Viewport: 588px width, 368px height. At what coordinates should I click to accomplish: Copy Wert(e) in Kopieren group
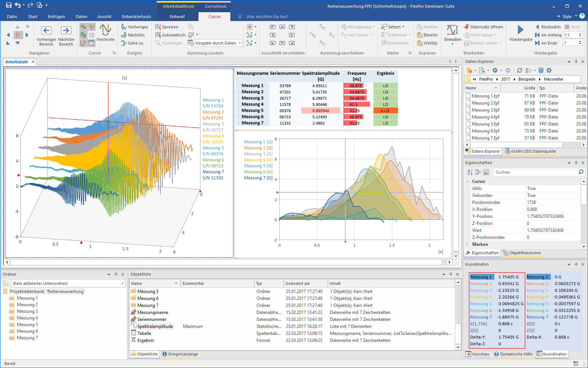point(427,43)
